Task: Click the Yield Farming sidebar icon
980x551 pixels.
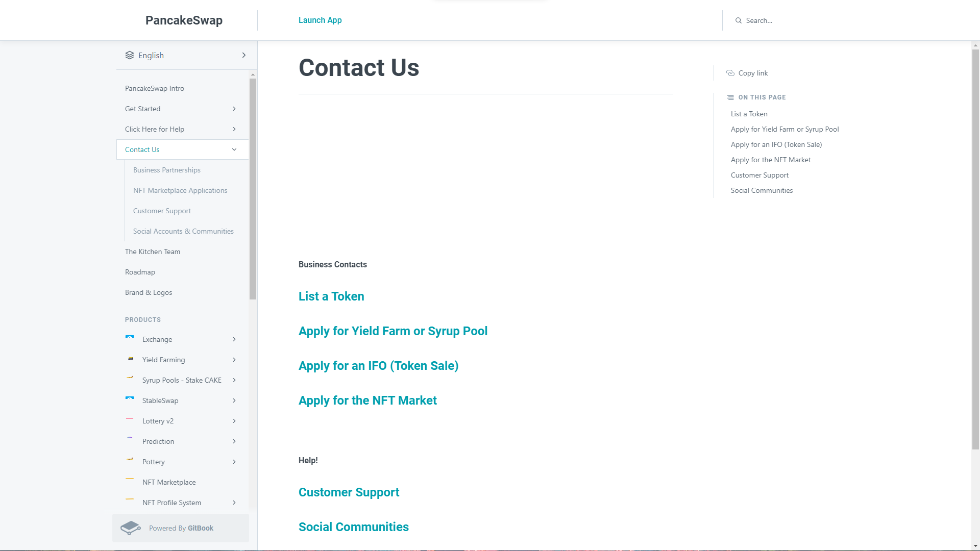Action: click(130, 359)
